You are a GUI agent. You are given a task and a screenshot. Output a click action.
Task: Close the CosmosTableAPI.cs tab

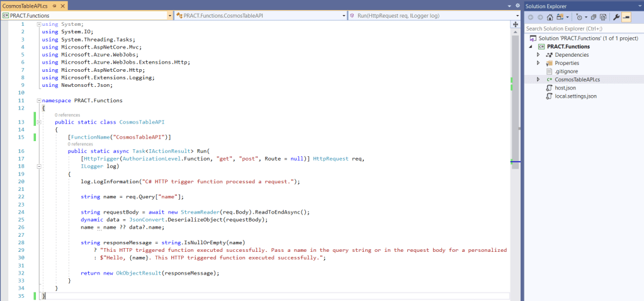(64, 6)
